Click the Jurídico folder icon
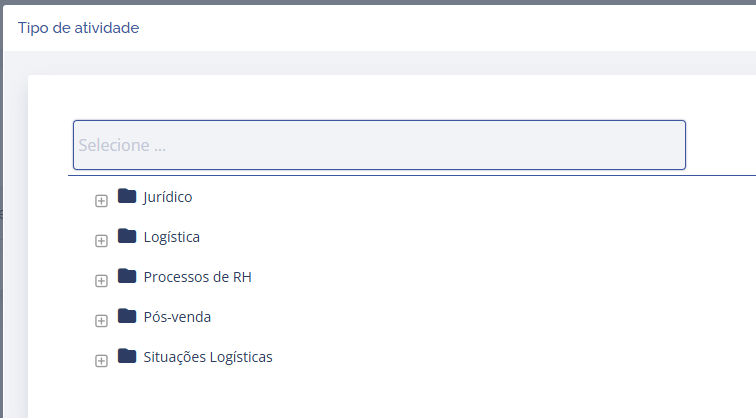 pyautogui.click(x=126, y=196)
